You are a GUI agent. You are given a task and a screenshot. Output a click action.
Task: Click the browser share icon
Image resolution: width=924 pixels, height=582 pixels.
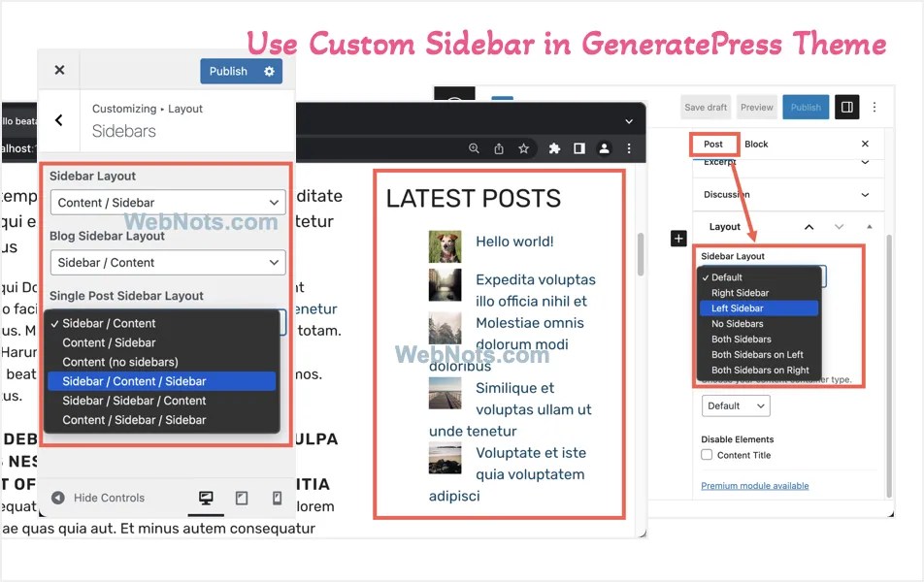(x=499, y=148)
